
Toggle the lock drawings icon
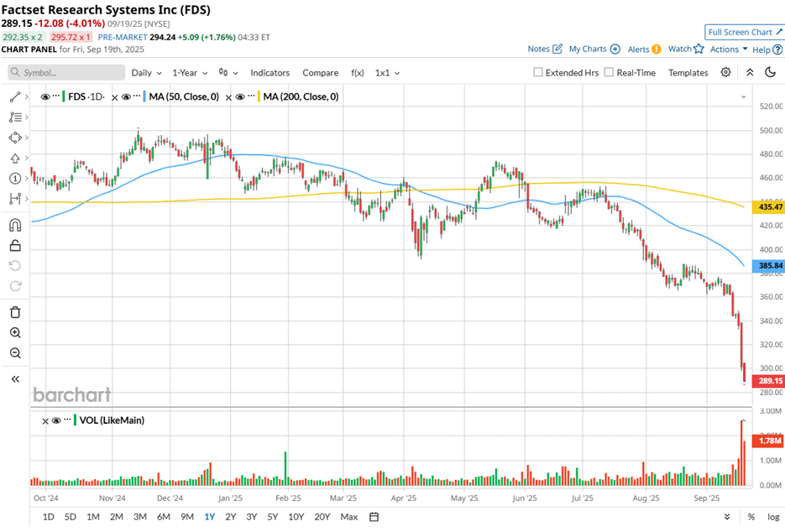(x=15, y=245)
